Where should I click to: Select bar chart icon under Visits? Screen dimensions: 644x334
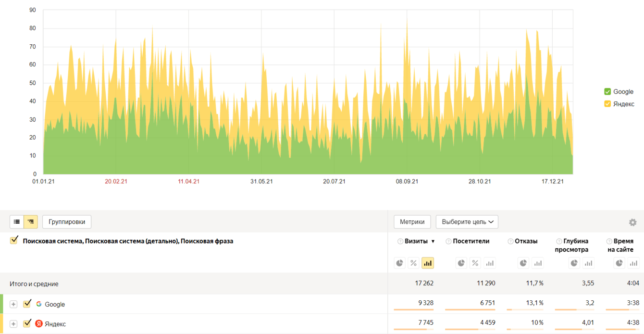coord(427,263)
